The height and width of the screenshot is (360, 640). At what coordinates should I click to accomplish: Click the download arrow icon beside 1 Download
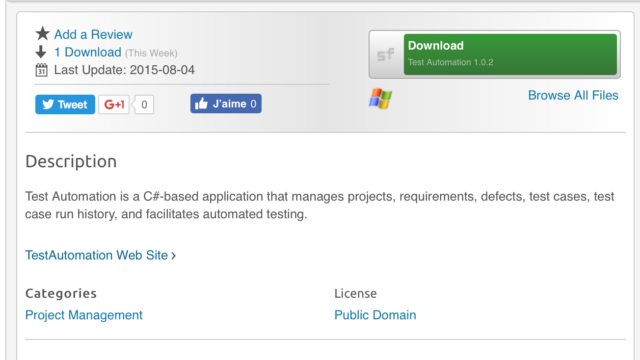click(x=41, y=52)
